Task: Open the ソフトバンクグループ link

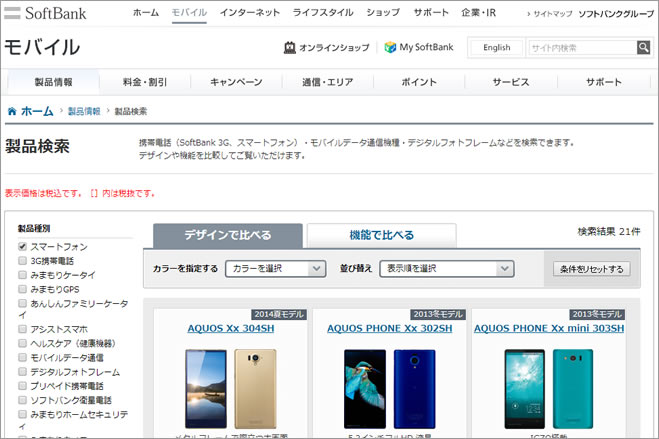Action: click(x=616, y=14)
